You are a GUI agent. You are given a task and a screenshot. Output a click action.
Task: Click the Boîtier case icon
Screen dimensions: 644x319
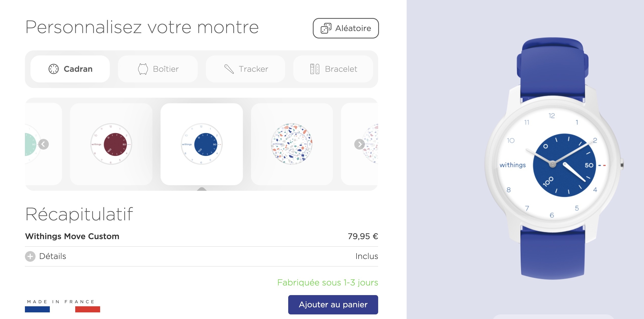click(143, 69)
